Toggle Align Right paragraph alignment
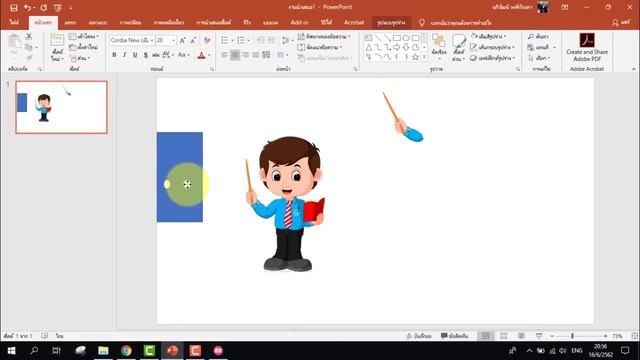Viewport: 640px width, 360px height. click(245, 55)
